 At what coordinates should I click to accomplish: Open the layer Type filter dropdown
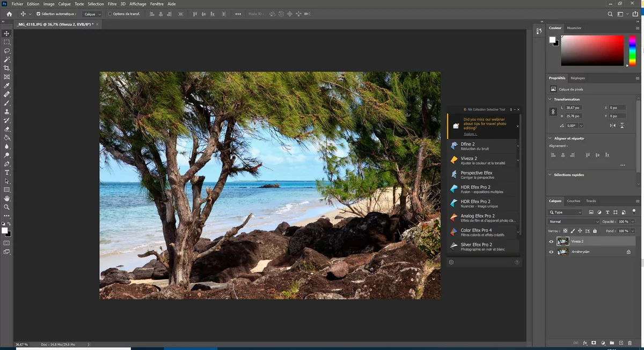pos(565,212)
